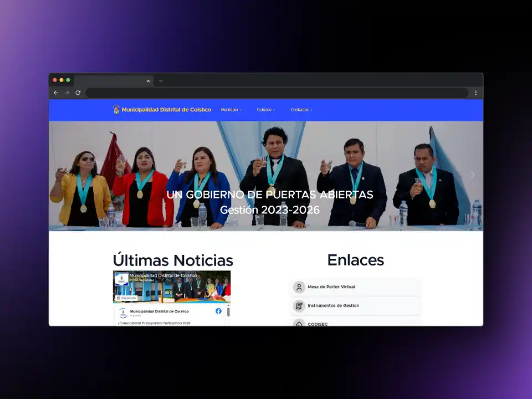Screen dimensions: 532x399
Task: Click the house icon beside CODISEC
Action: pyautogui.click(x=299, y=324)
